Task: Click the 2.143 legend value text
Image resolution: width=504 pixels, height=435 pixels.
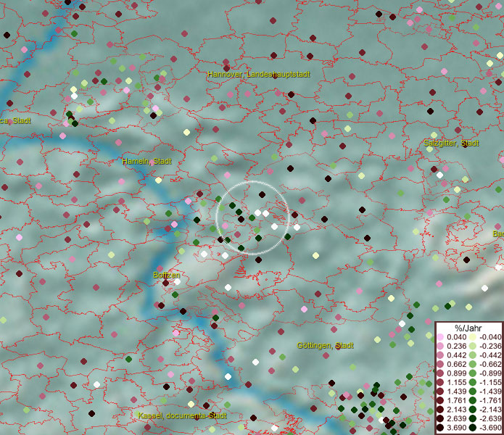Action: pyautogui.click(x=456, y=410)
